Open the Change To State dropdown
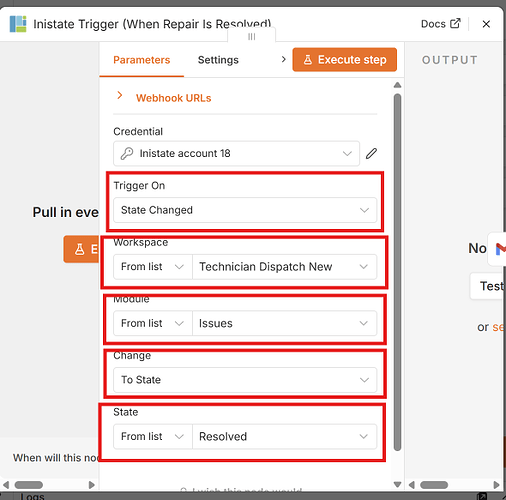The image size is (506, 500). 245,380
